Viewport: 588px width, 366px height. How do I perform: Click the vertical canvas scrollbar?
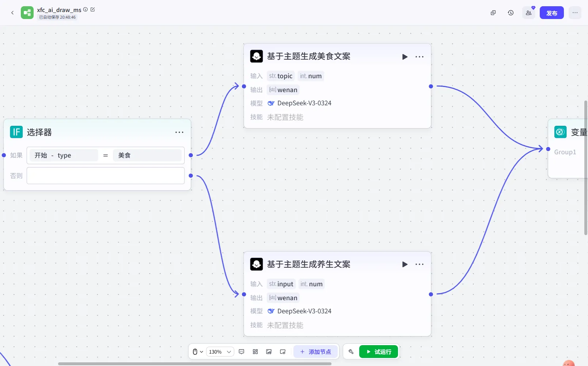pos(586,168)
